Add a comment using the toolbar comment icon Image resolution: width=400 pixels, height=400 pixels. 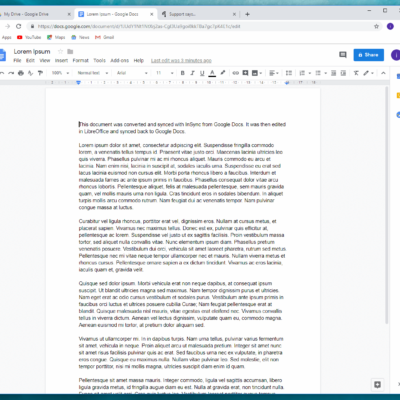245,73
